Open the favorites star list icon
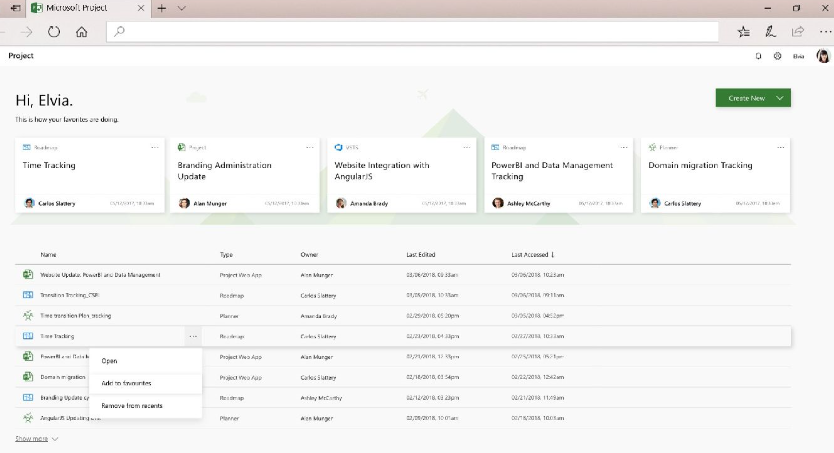The height and width of the screenshot is (453, 834). pyautogui.click(x=744, y=32)
